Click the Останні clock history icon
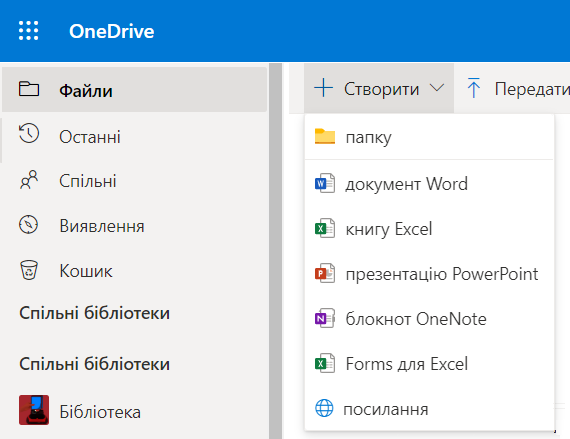570x439 pixels. pos(29,133)
